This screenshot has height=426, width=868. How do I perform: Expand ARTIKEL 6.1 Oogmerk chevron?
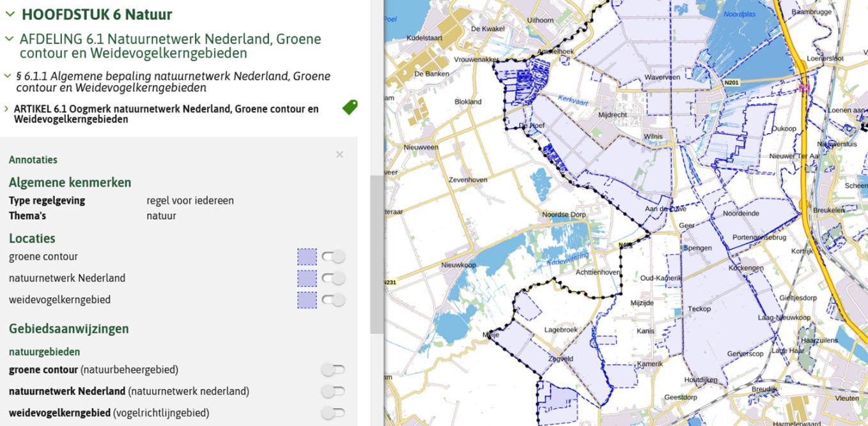click(x=6, y=109)
